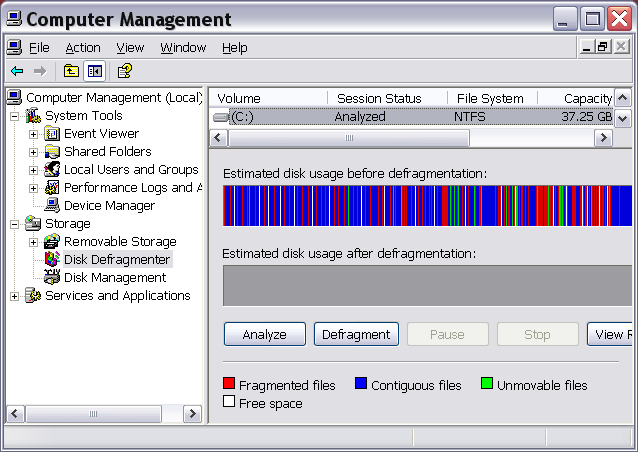Click the volume list scroll left arrow
The image size is (638, 452).
tap(218, 138)
